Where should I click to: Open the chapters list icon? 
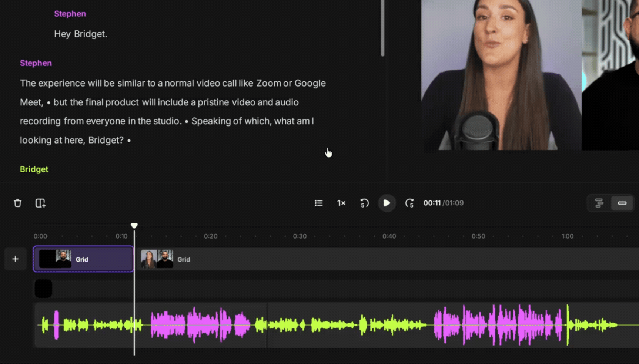click(318, 203)
